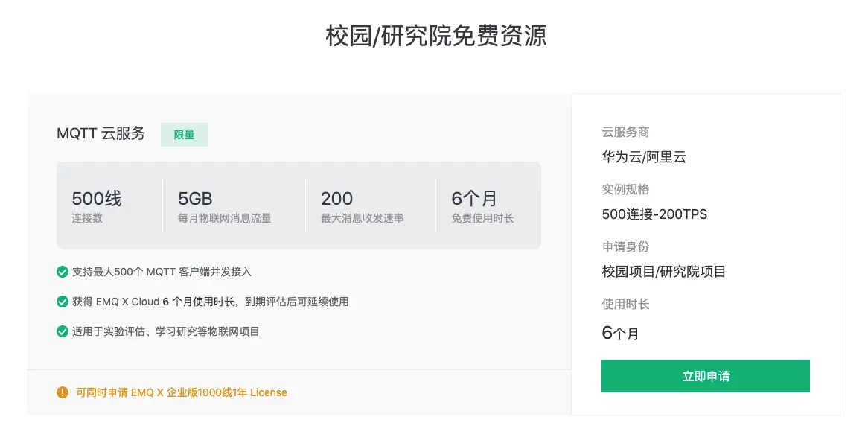868x440 pixels.
Task: Select the 200 最大消息收发速率 stat
Action: pyautogui.click(x=362, y=206)
